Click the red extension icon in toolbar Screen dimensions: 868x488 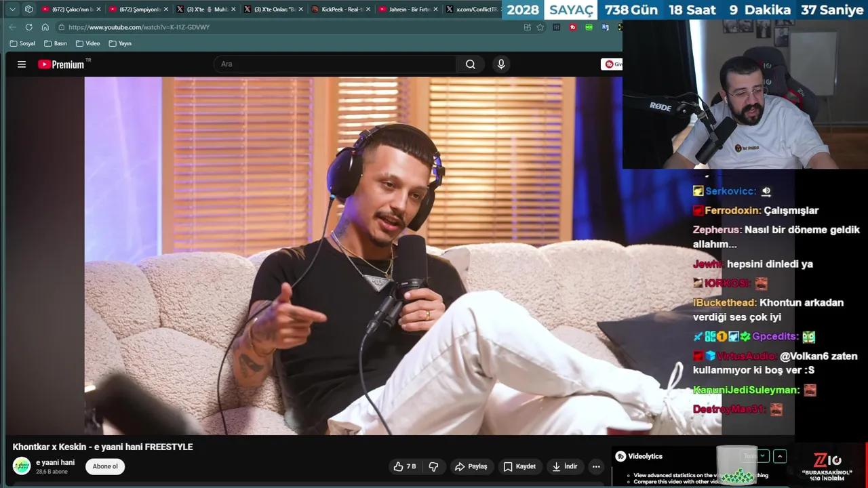coord(573,27)
